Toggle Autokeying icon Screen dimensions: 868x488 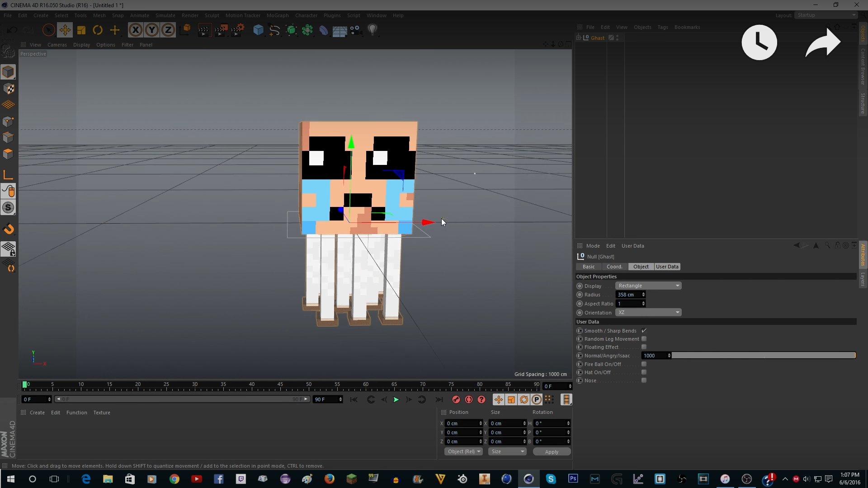pos(468,399)
